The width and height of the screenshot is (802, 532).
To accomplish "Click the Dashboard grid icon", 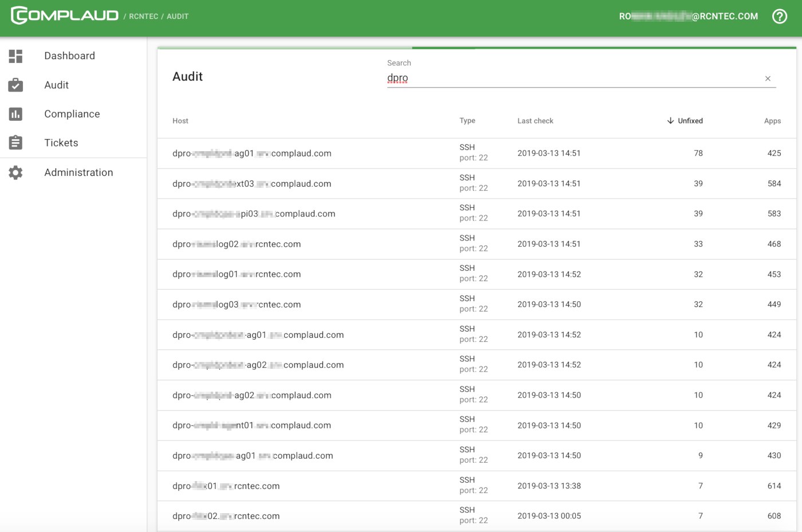I will point(15,56).
